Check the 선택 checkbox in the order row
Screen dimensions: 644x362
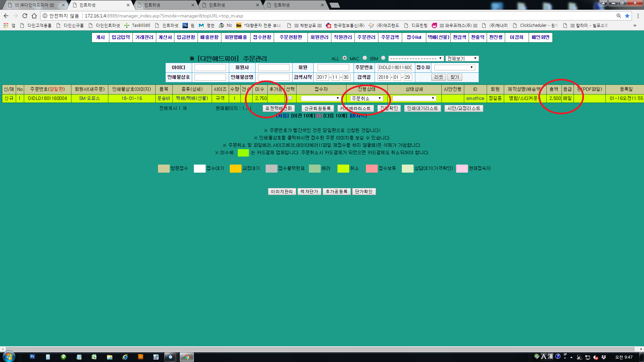click(x=290, y=98)
